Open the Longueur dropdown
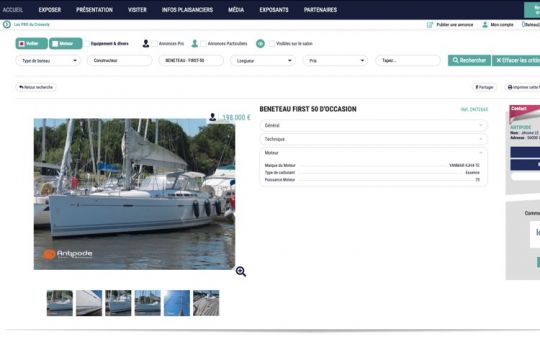Viewport: 540px width, 360px height. click(263, 61)
